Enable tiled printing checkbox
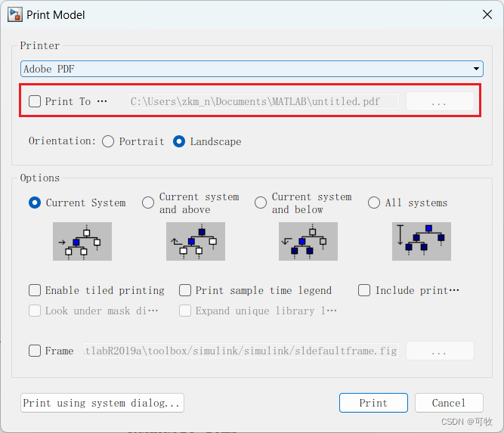This screenshot has width=504, height=433. pos(35,290)
